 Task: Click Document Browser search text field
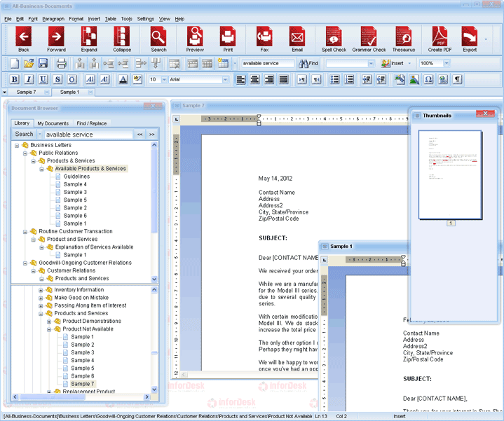point(88,134)
